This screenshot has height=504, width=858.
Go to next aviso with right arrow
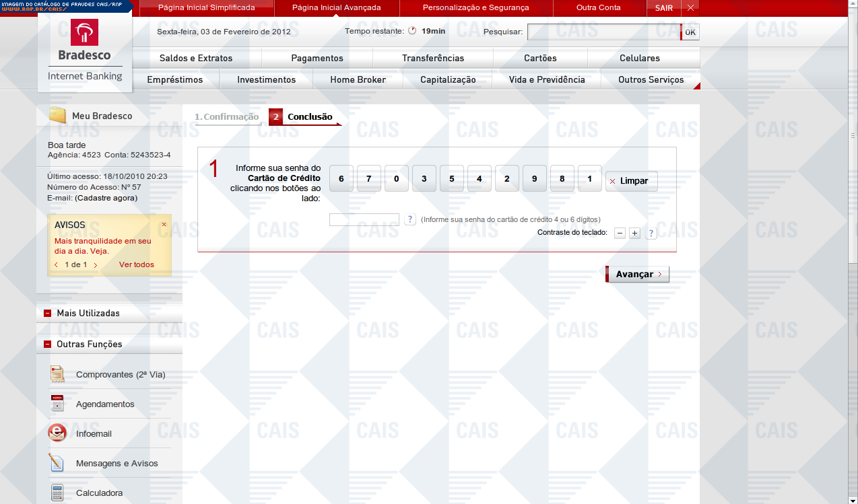pyautogui.click(x=96, y=265)
